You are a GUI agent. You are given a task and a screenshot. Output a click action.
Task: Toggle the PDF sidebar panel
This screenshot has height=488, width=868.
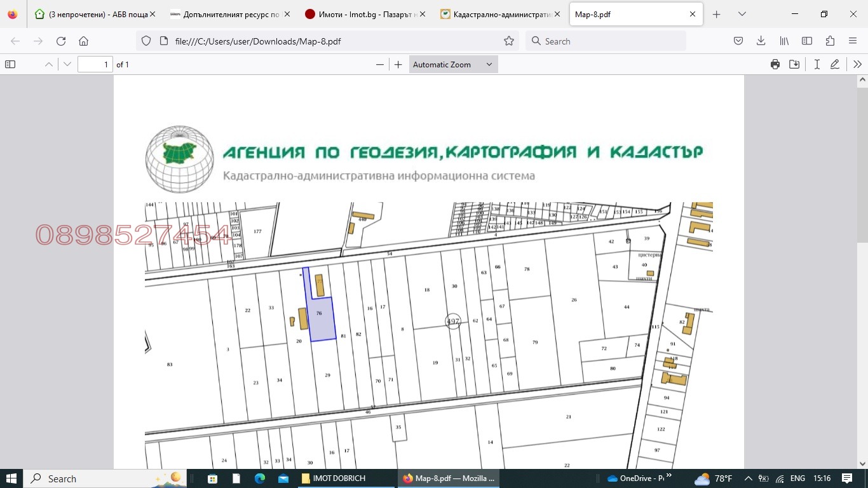[10, 64]
